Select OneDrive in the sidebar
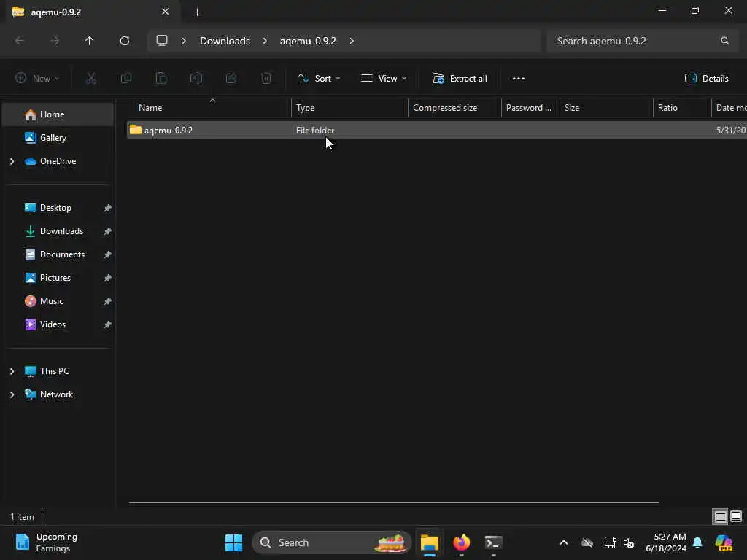The width and height of the screenshot is (747, 560). pyautogui.click(x=58, y=161)
